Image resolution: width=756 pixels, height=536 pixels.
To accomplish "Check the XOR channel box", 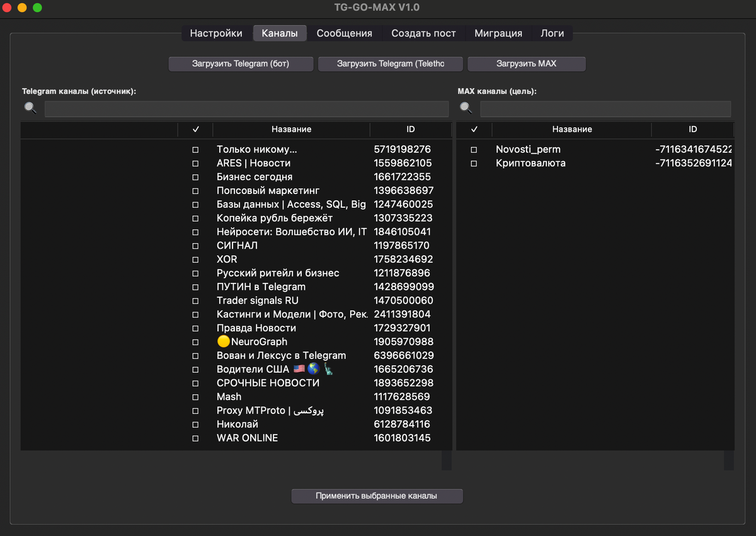I will (x=195, y=259).
